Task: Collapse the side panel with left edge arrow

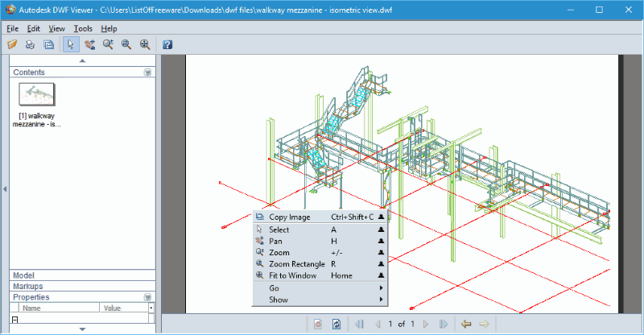Action: click(x=5, y=189)
